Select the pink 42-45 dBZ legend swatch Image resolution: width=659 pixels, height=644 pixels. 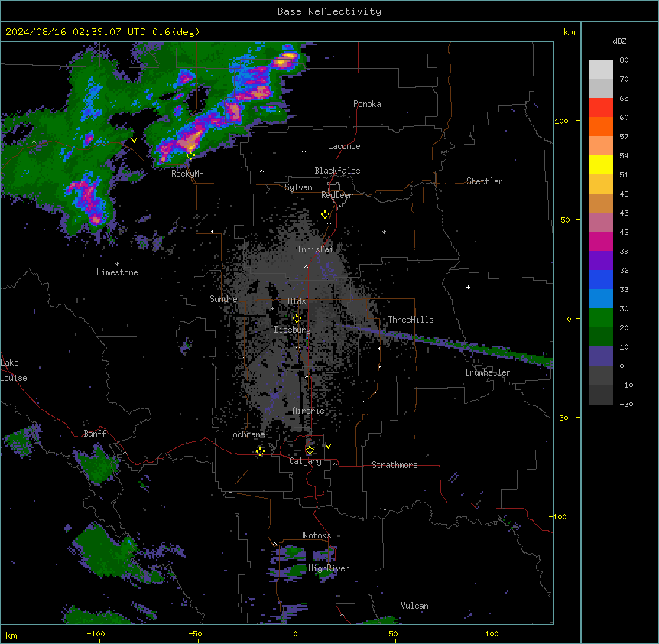coord(601,223)
